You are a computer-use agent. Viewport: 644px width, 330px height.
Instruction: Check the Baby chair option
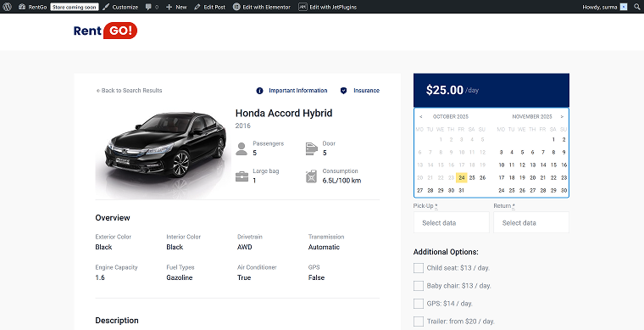(419, 286)
